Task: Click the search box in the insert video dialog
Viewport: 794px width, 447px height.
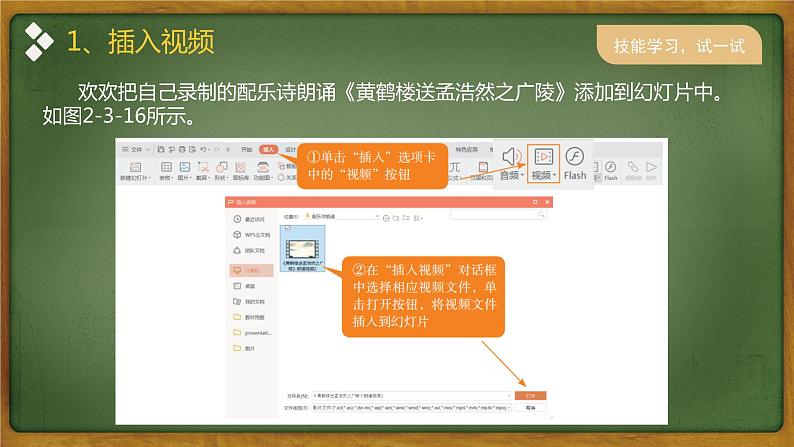Action: (x=495, y=215)
